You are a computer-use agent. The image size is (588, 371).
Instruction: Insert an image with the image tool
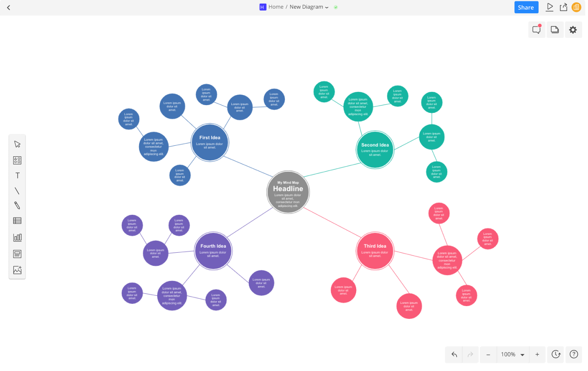click(17, 270)
